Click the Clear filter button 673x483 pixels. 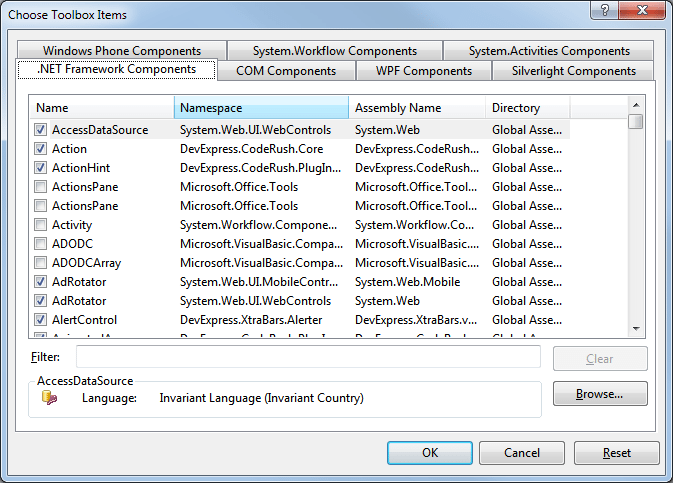click(x=600, y=358)
